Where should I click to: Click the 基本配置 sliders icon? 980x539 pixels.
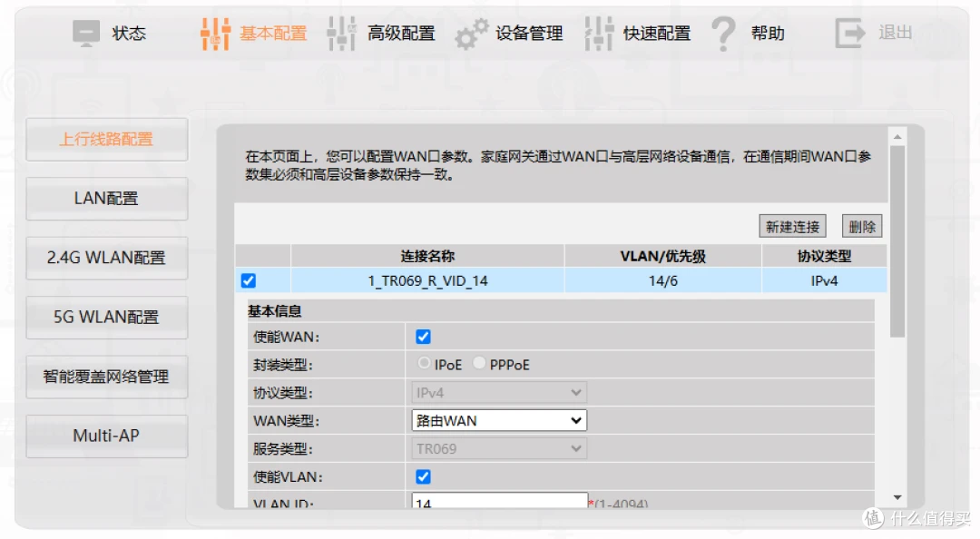(215, 34)
